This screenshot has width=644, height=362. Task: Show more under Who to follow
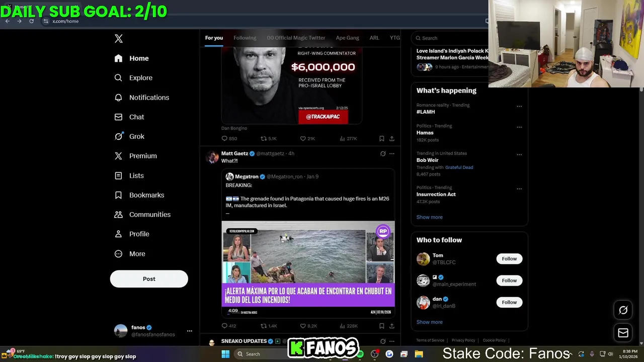(x=429, y=322)
